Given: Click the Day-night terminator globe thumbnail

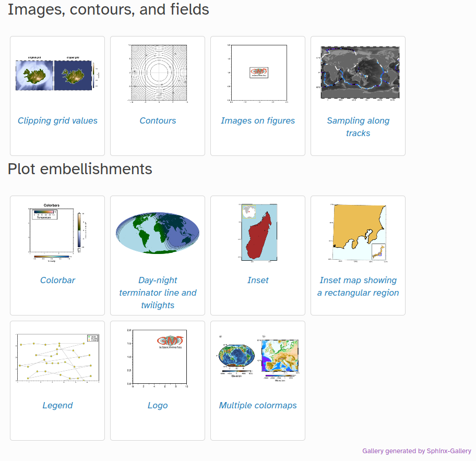Looking at the screenshot, I should tap(158, 233).
